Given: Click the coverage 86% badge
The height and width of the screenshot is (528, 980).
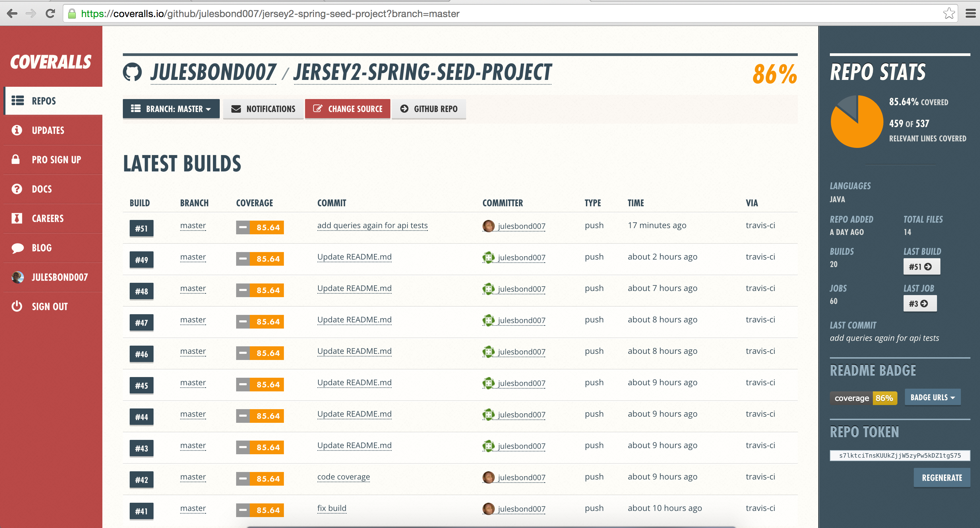Looking at the screenshot, I should pyautogui.click(x=863, y=398).
